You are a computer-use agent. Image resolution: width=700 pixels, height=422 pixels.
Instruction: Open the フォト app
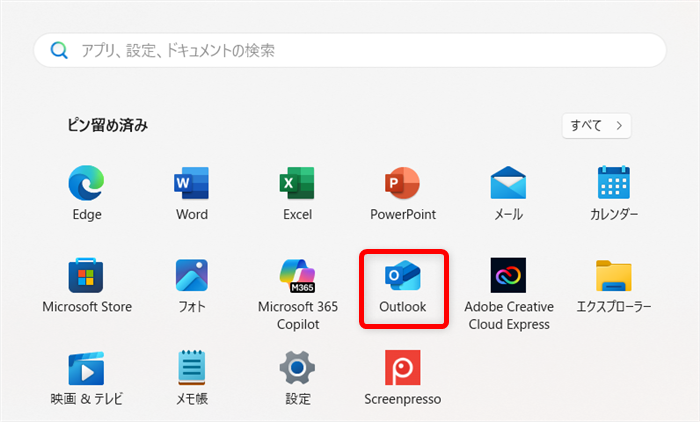(x=192, y=277)
